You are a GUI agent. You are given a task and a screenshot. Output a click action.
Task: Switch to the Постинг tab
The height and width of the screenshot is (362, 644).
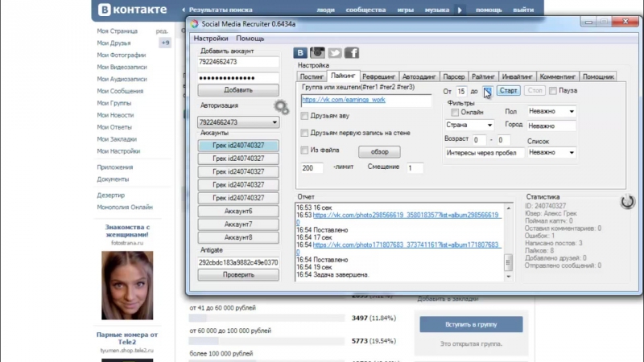pyautogui.click(x=312, y=76)
